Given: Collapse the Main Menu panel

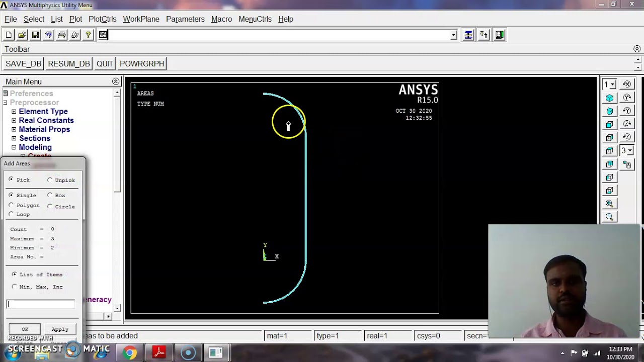Looking at the screenshot, I should coord(116,81).
